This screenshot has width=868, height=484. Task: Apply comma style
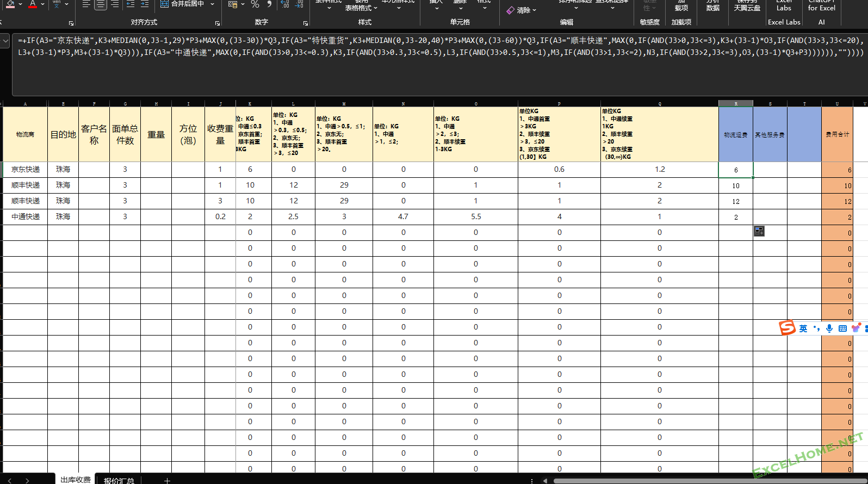click(x=269, y=4)
